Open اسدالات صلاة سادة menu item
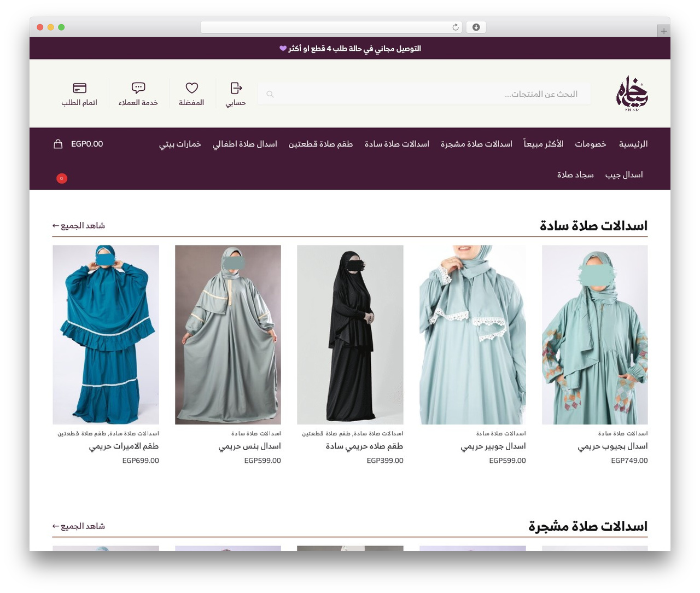Image resolution: width=700 pixels, height=593 pixels. click(x=396, y=144)
